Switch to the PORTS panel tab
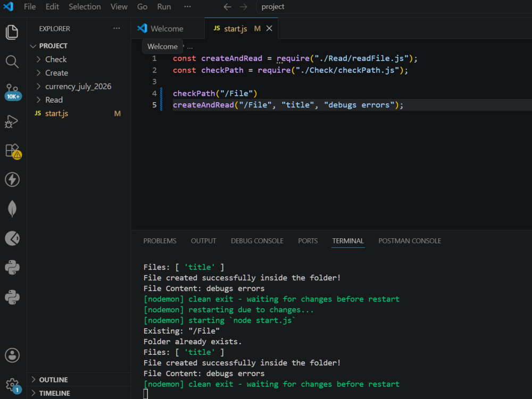 307,241
